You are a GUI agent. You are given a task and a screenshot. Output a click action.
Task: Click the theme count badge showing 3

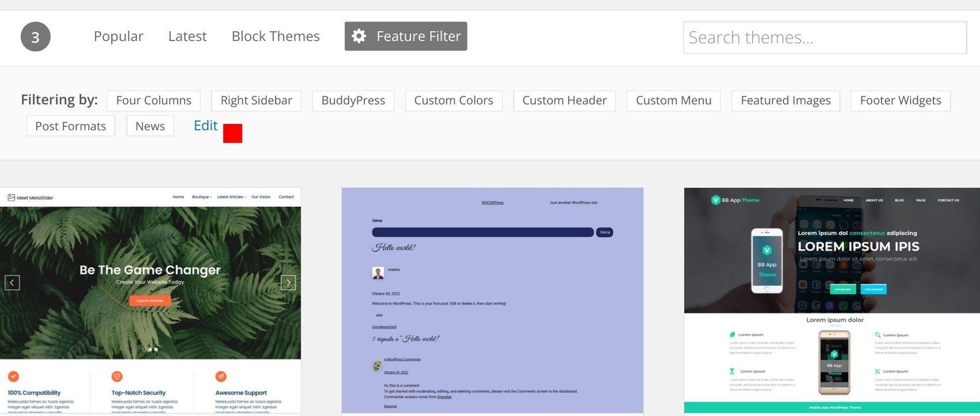(36, 37)
